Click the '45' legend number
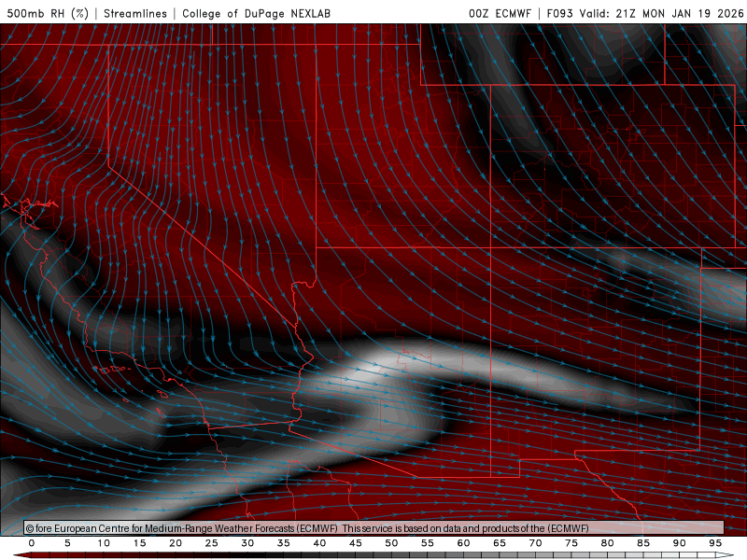The height and width of the screenshot is (560, 747). click(356, 543)
